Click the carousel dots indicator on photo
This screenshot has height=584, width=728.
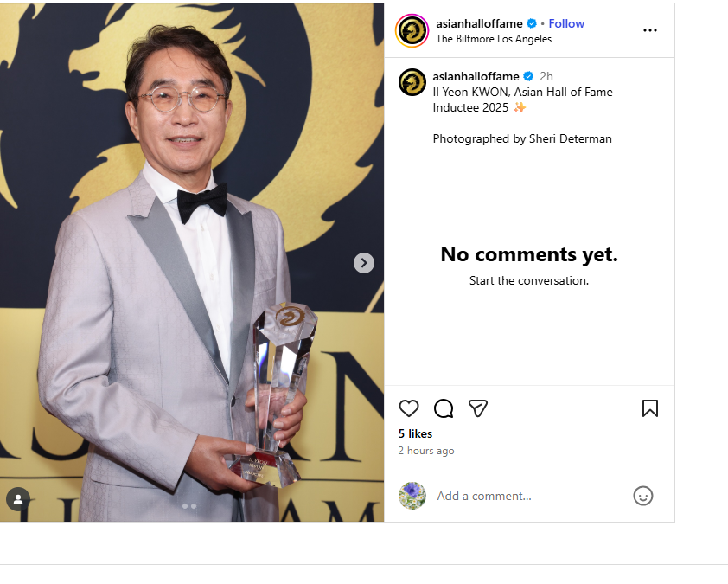tap(189, 506)
